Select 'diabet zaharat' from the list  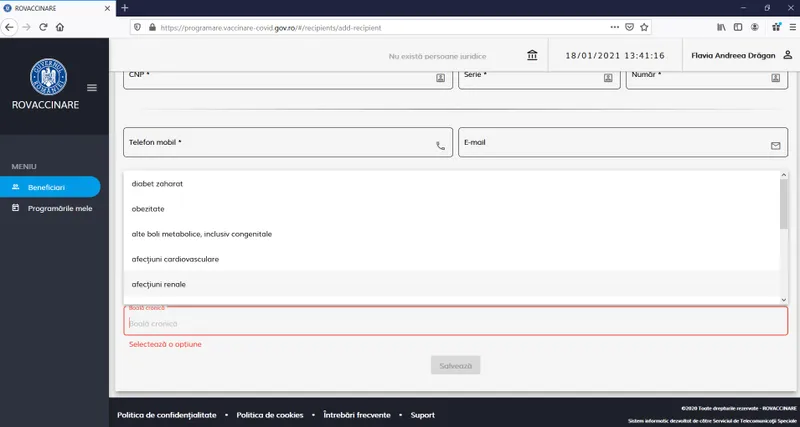pyautogui.click(x=157, y=184)
